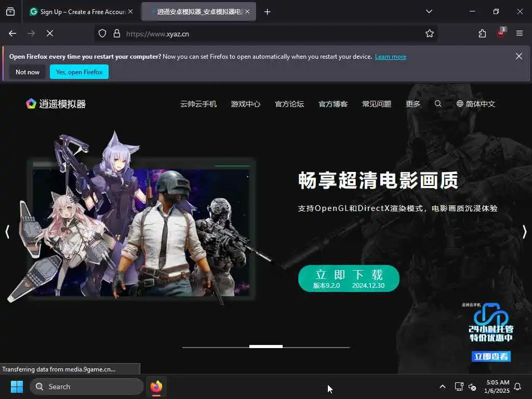This screenshot has width=532, height=399.
Task: Select the 逍遥安卓模拟器 tab
Action: [x=198, y=12]
